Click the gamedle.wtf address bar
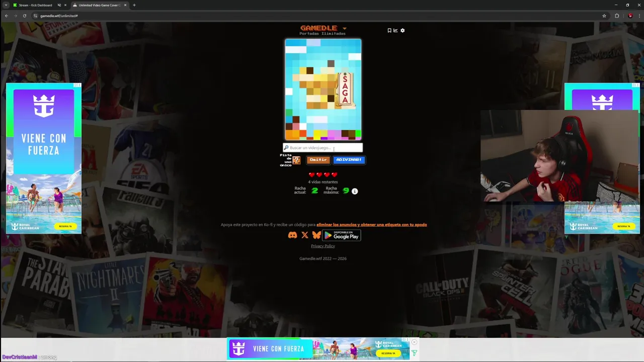The width and height of the screenshot is (644, 362). click(x=319, y=16)
